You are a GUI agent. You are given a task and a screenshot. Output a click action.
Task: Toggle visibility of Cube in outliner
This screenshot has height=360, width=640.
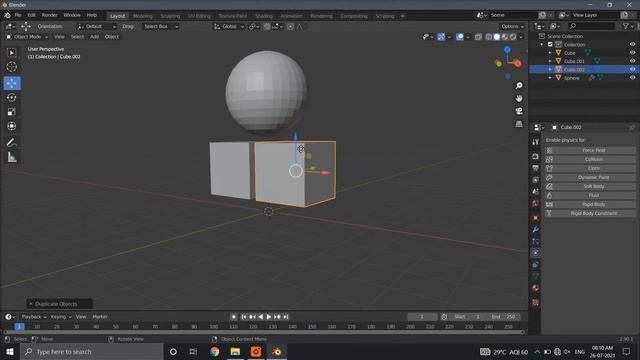point(632,53)
